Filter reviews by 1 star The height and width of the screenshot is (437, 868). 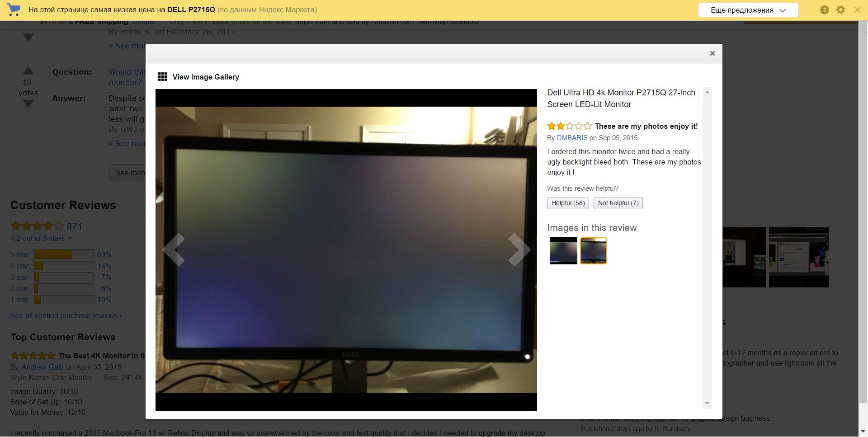[19, 300]
